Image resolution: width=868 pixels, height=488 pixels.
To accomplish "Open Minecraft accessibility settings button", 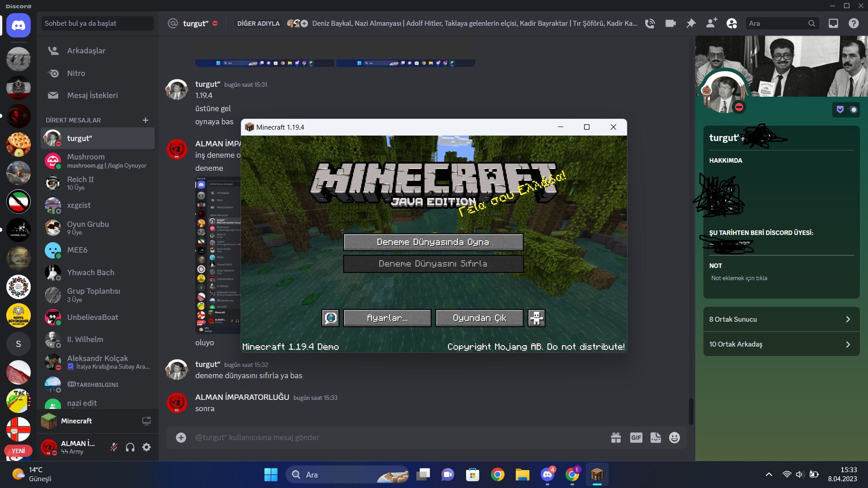I will click(537, 318).
